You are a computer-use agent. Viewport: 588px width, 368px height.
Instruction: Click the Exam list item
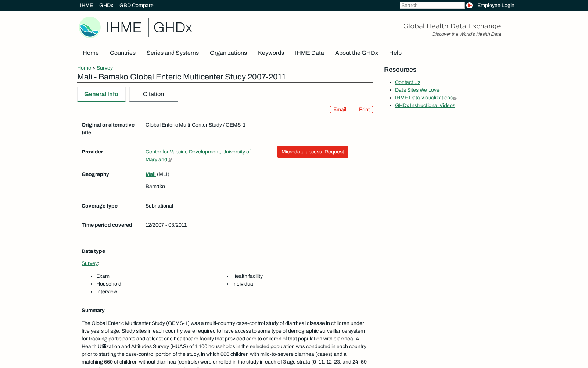coord(103,276)
